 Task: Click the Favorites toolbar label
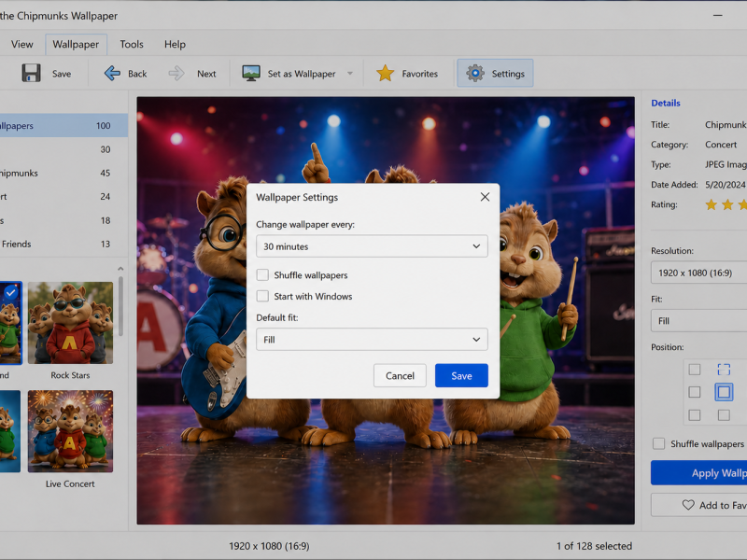coord(419,74)
